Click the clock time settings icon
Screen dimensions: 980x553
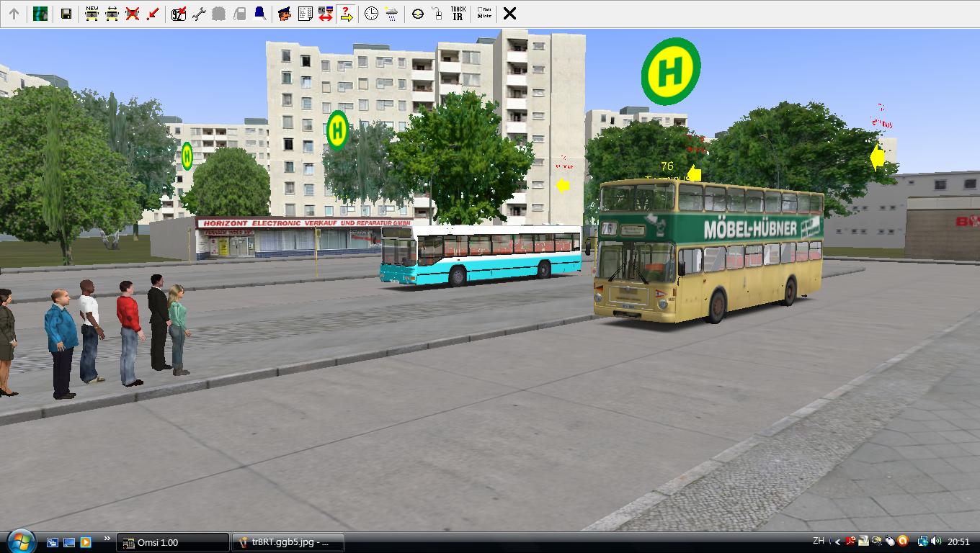[x=371, y=14]
